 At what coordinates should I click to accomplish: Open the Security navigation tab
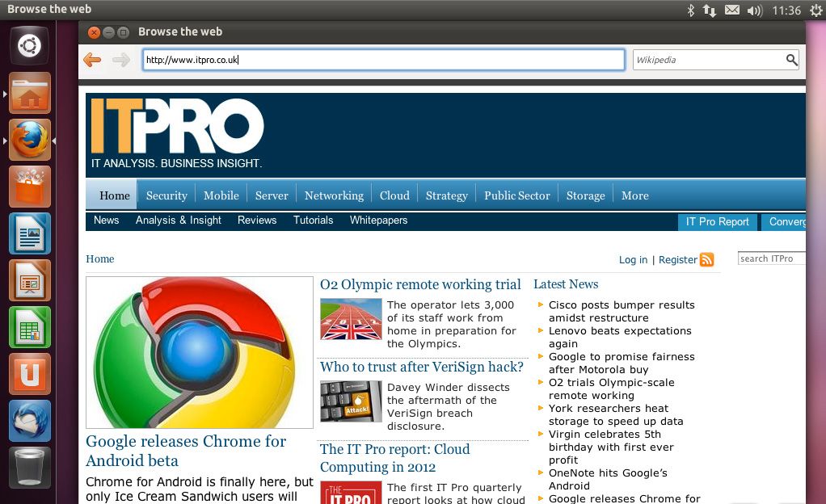[x=166, y=195]
